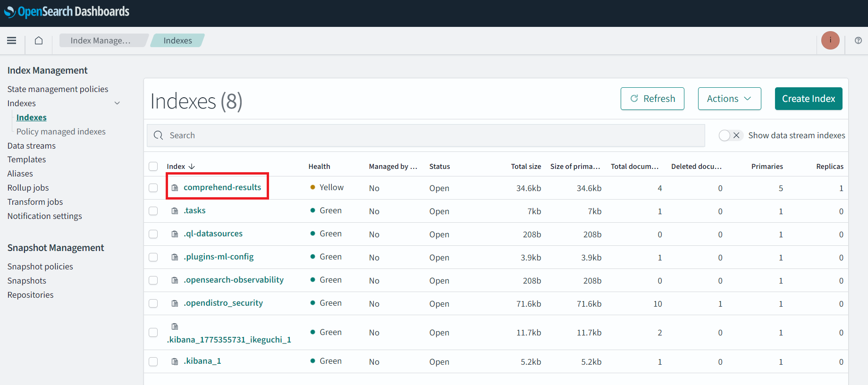Viewport: 868px width, 385px height.
Task: Click the 71.6kb total size of .opendistro_security
Action: (x=529, y=304)
